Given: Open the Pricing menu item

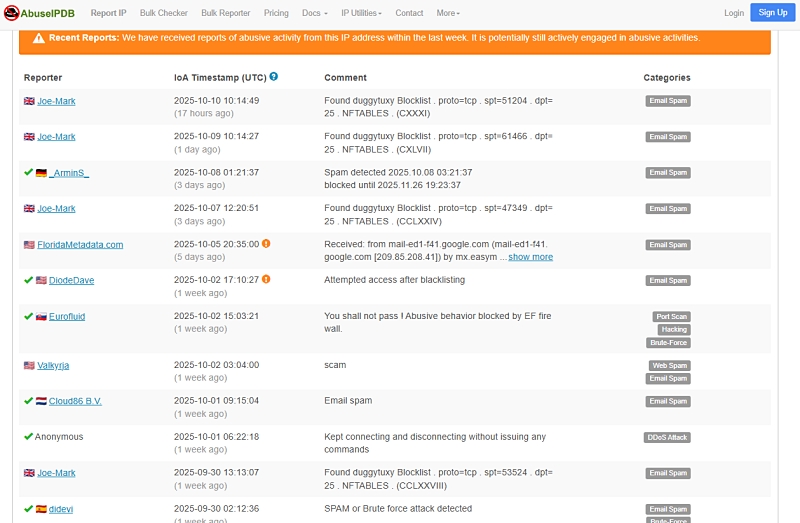Looking at the screenshot, I should [x=276, y=13].
